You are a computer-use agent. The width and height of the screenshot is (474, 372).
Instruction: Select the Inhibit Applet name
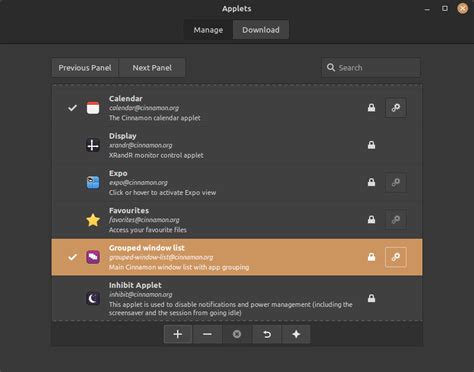coord(135,285)
